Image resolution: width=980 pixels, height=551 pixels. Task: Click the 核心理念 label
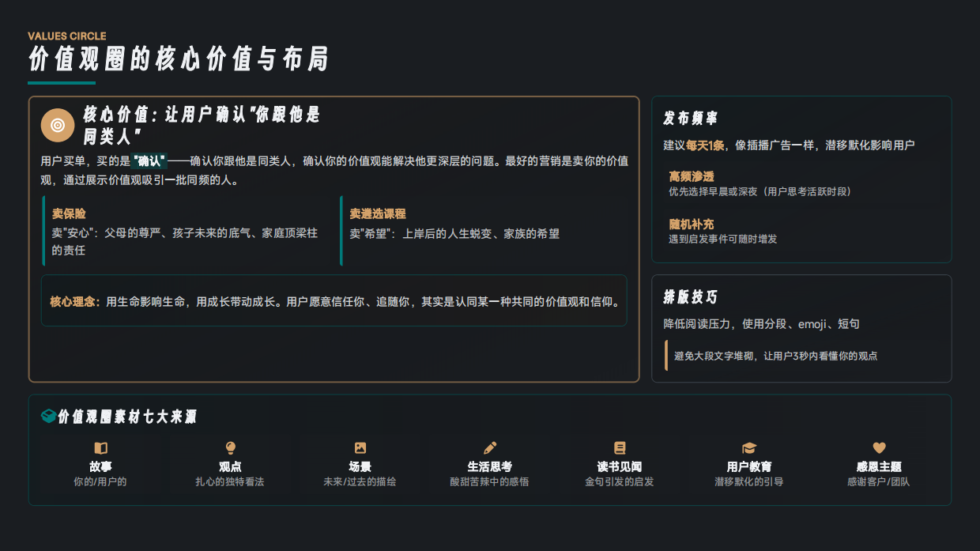click(75, 301)
